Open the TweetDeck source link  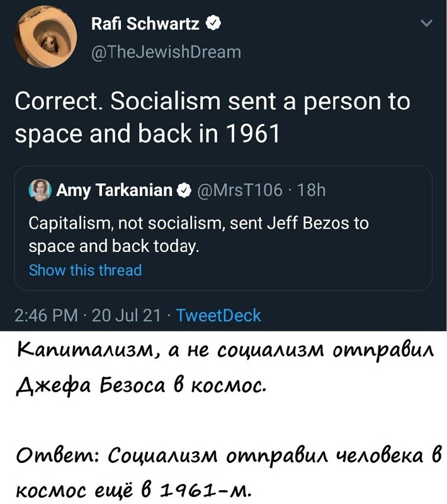point(217,315)
